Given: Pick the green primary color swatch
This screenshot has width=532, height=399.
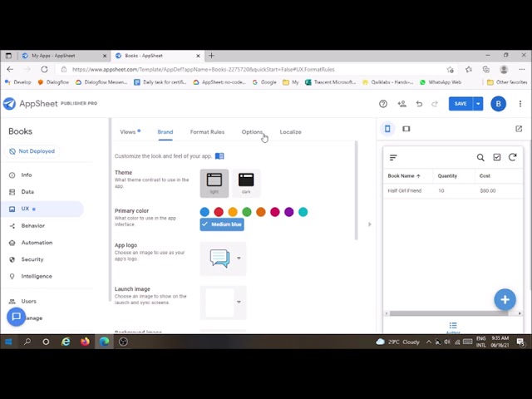Looking at the screenshot, I should [247, 212].
